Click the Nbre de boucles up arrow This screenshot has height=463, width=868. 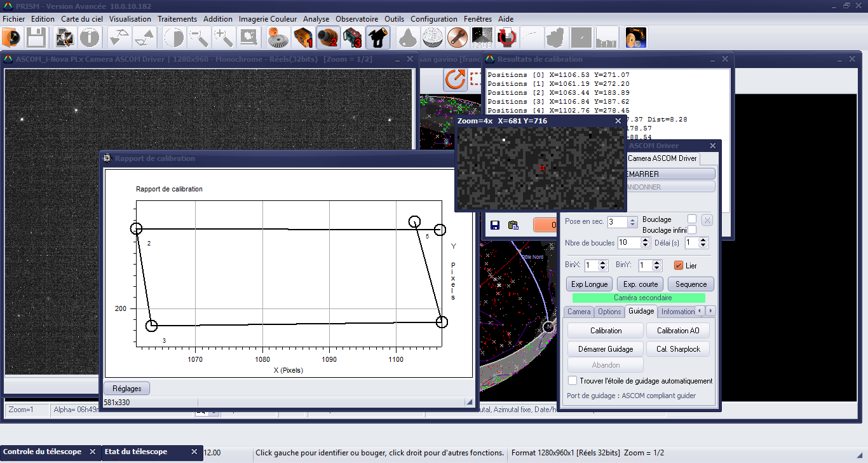[x=646, y=240]
